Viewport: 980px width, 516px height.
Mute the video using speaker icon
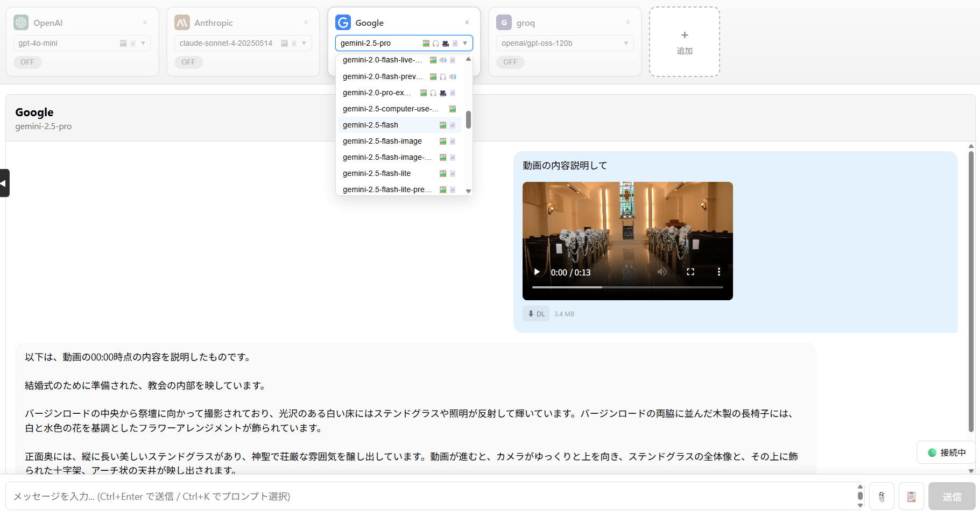[661, 272]
